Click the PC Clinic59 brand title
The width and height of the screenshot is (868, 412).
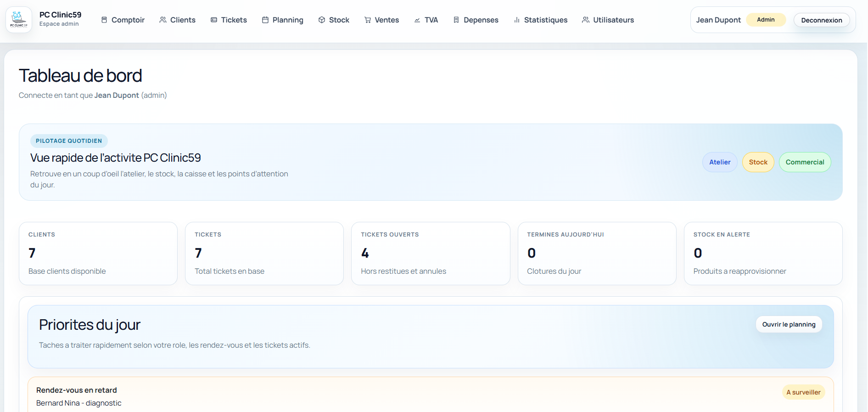click(x=60, y=15)
